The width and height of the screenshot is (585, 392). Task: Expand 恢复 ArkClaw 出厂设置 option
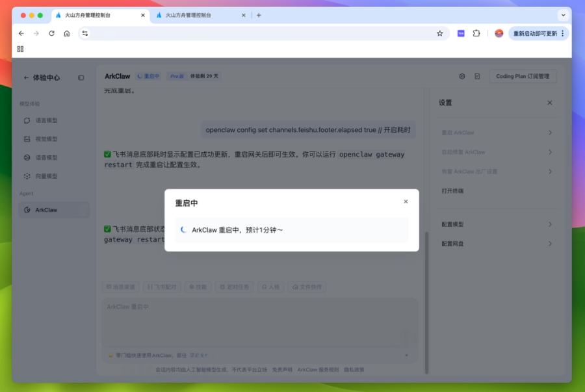pos(497,171)
